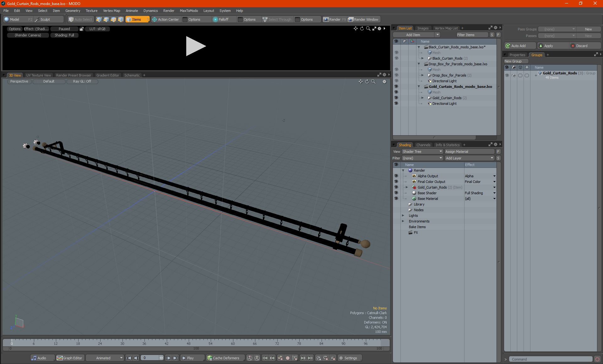Open the Geometry menu
This screenshot has height=364, width=603.
click(x=73, y=11)
